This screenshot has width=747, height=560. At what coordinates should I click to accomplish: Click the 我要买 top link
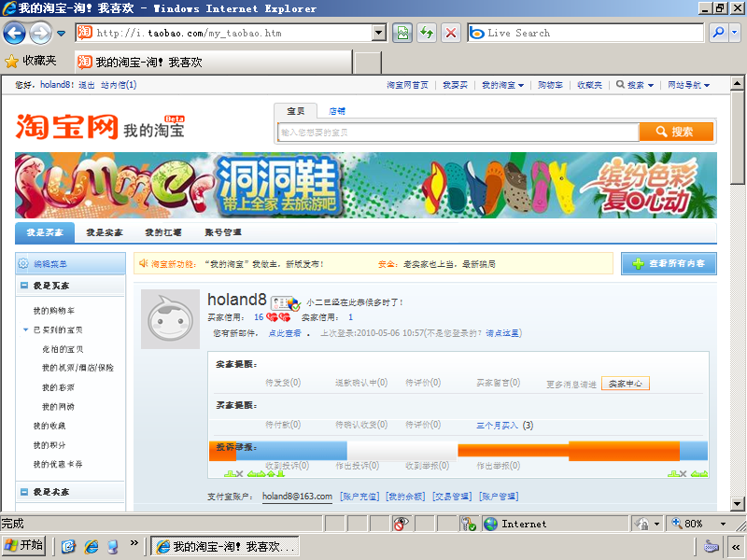click(455, 85)
